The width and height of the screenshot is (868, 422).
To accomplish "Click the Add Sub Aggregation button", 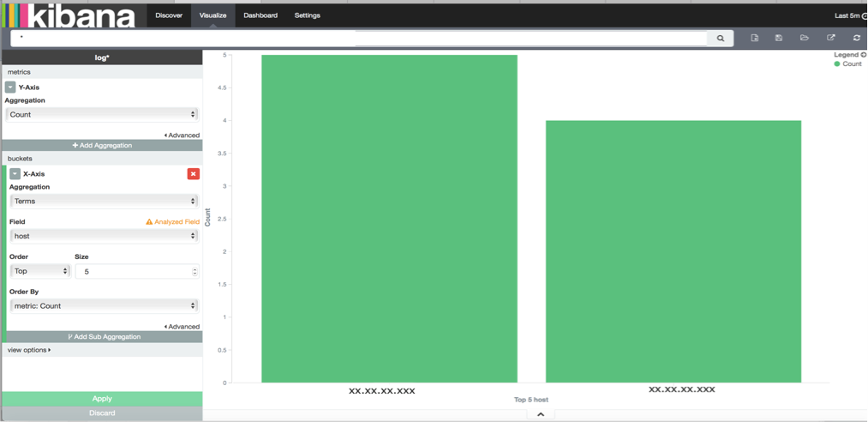I will click(104, 337).
